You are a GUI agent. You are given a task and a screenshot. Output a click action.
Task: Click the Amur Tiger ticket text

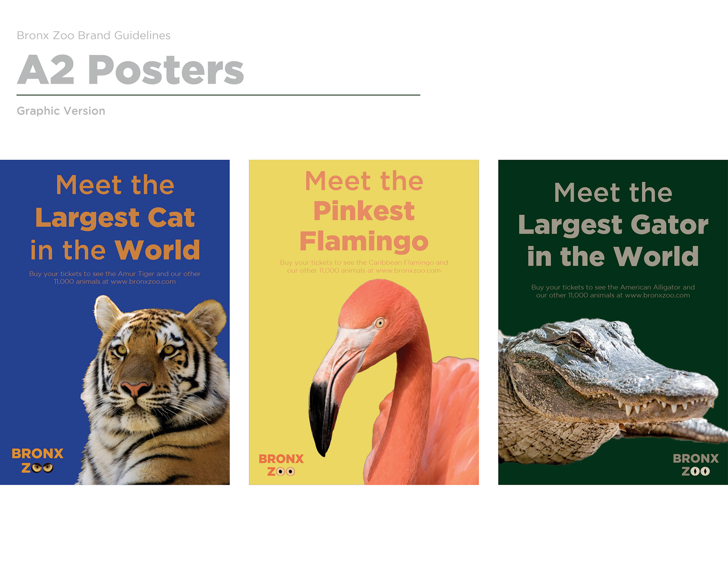115,278
